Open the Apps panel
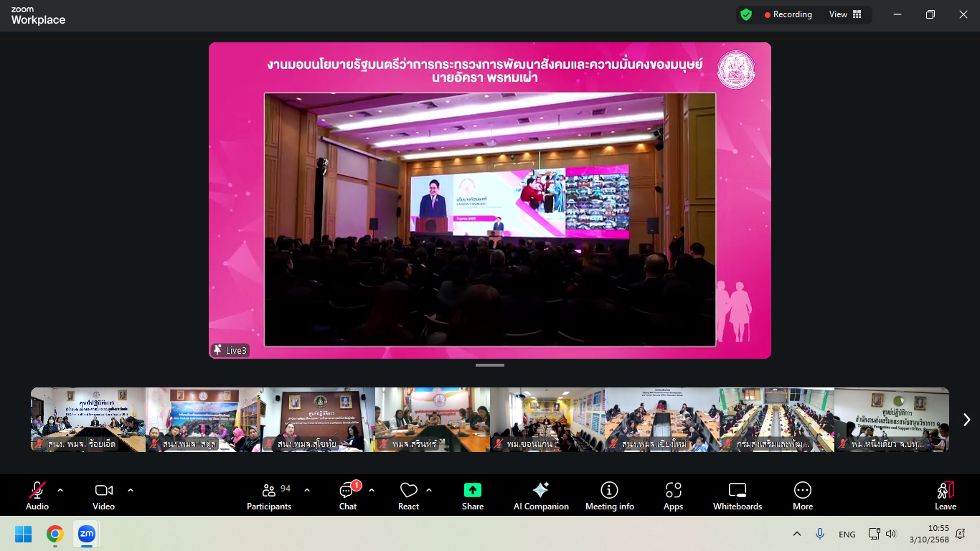 pyautogui.click(x=673, y=496)
